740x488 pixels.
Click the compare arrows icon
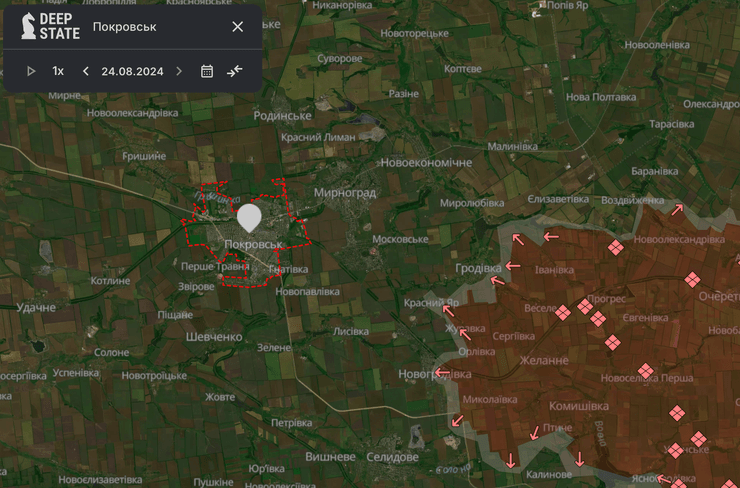(x=235, y=71)
